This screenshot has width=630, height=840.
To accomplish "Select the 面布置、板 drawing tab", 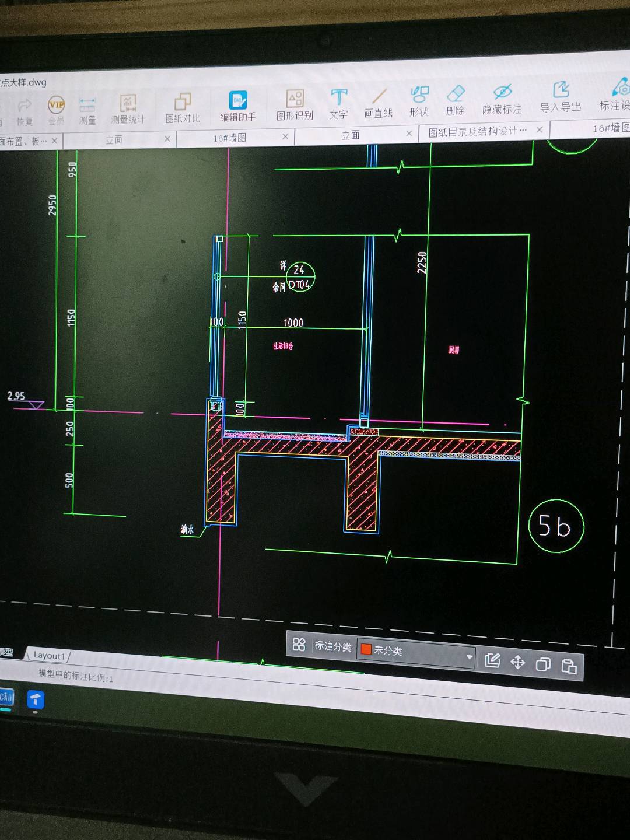I will click(23, 141).
